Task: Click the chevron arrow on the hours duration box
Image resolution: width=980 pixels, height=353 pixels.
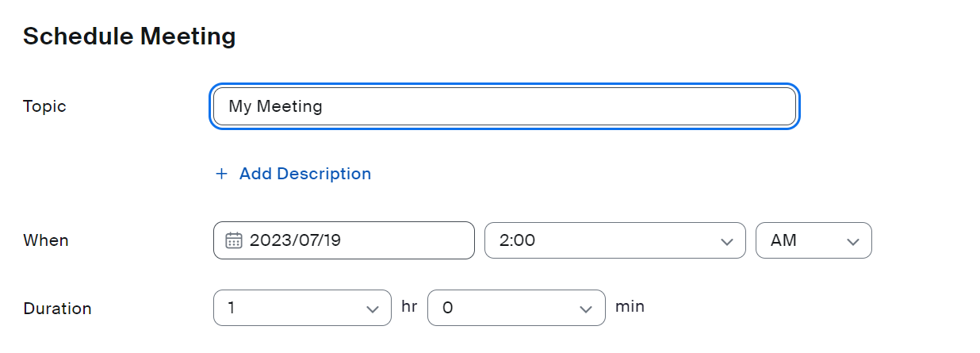Action: [373, 309]
